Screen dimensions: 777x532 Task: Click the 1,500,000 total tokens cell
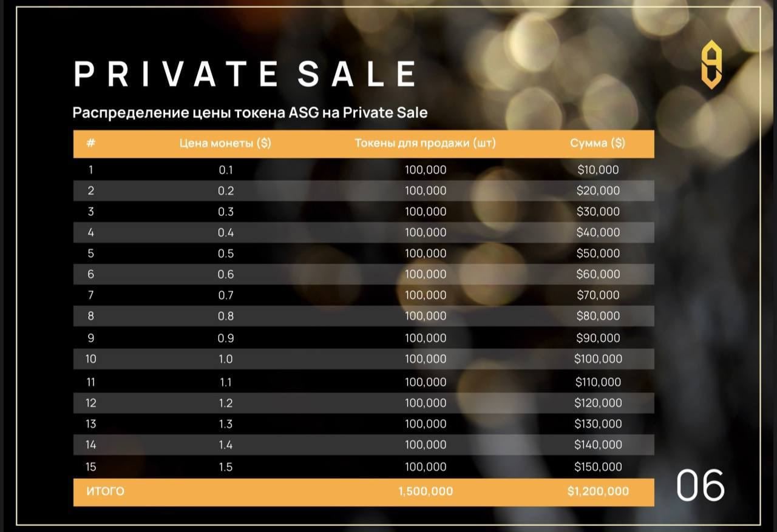[426, 491]
